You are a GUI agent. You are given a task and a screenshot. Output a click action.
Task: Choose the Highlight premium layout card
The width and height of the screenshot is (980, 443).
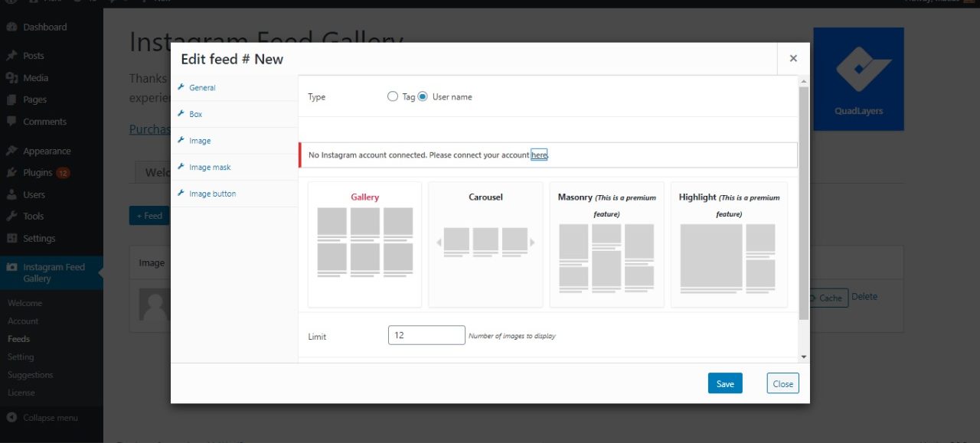[729, 244]
